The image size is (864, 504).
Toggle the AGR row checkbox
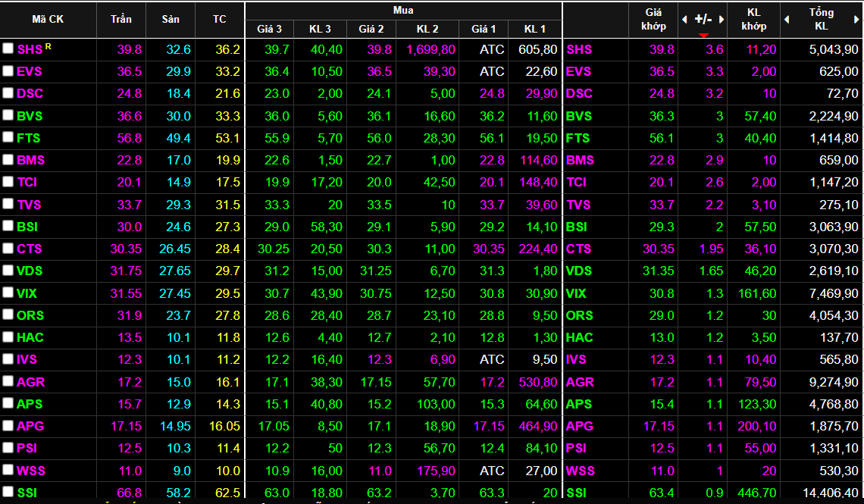coord(8,381)
